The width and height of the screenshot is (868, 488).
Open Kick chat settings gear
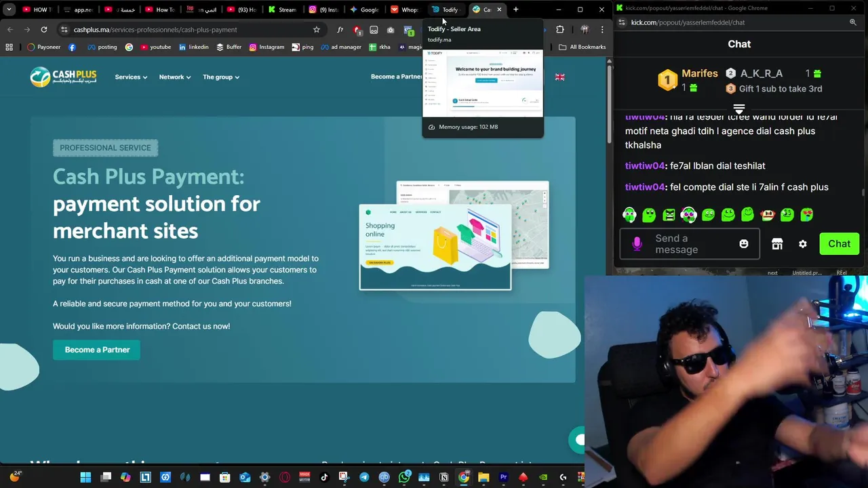click(x=803, y=244)
